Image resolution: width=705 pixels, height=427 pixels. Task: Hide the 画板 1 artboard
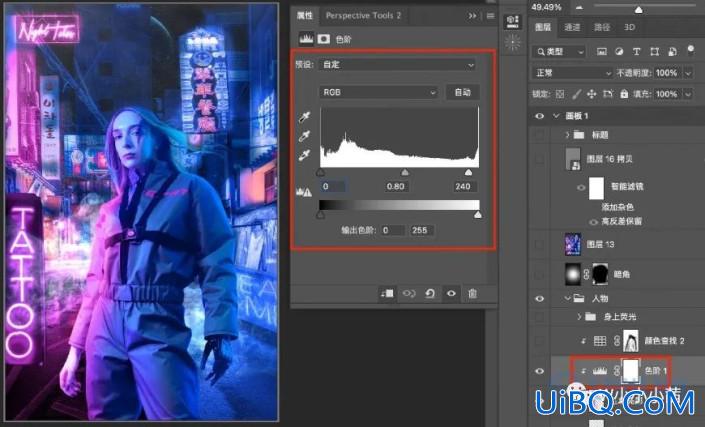pos(540,116)
